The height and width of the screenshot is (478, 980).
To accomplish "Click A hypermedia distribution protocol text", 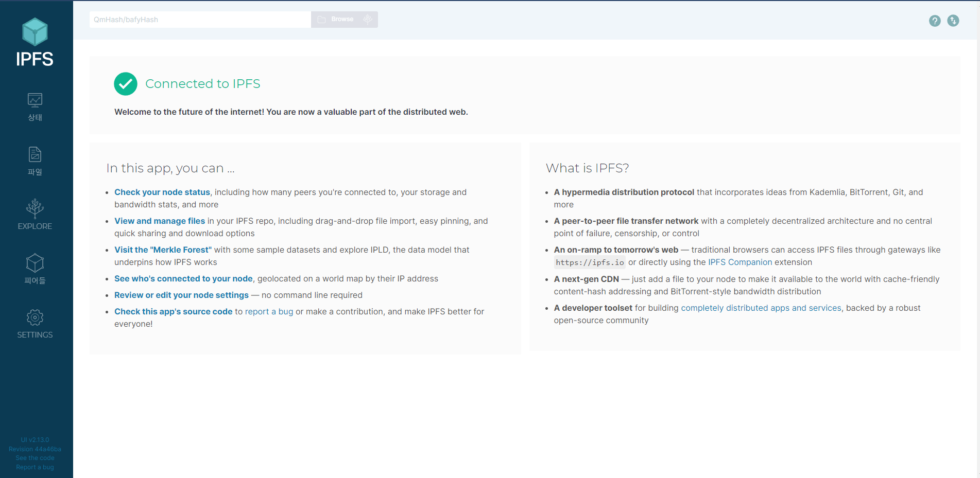I will coord(624,192).
